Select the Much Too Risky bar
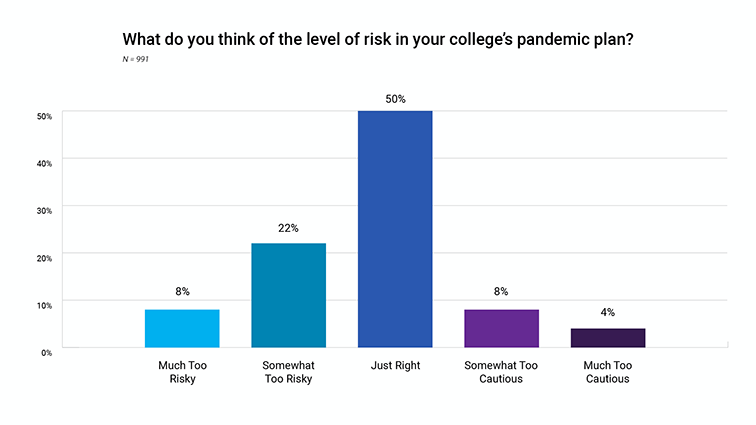This screenshot has width=756, height=425. coord(182,328)
